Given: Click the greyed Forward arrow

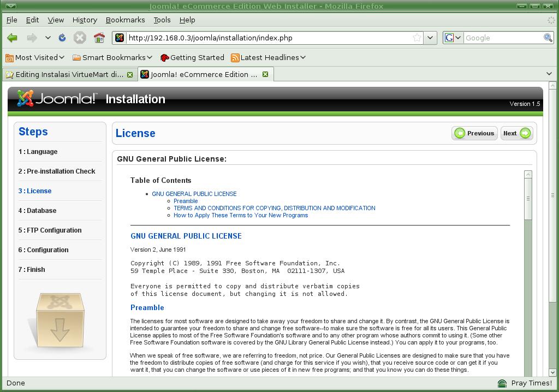Looking at the screenshot, I should coord(32,38).
